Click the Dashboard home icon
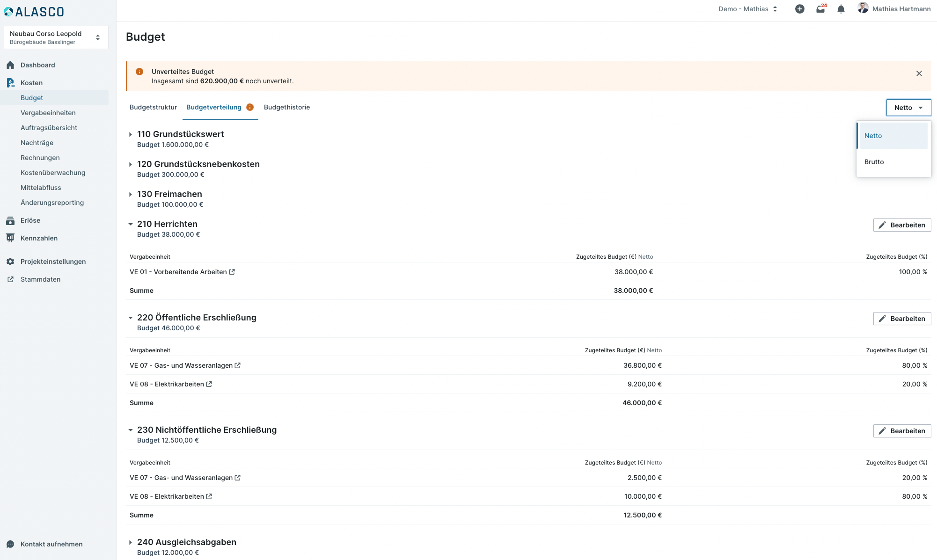This screenshot has height=560, width=937. (x=10, y=65)
